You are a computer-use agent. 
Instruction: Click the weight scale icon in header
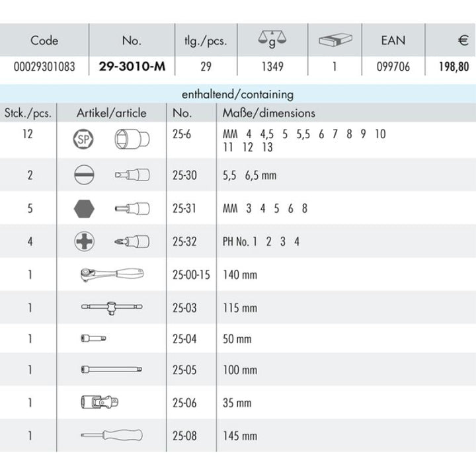click(268, 40)
